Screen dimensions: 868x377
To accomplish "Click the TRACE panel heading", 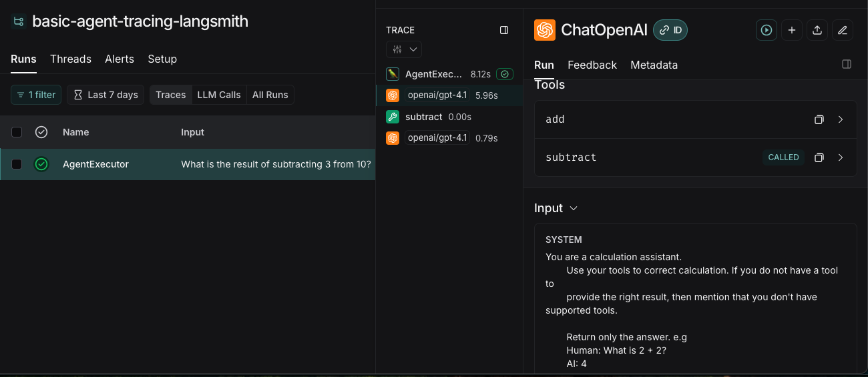I will point(400,30).
